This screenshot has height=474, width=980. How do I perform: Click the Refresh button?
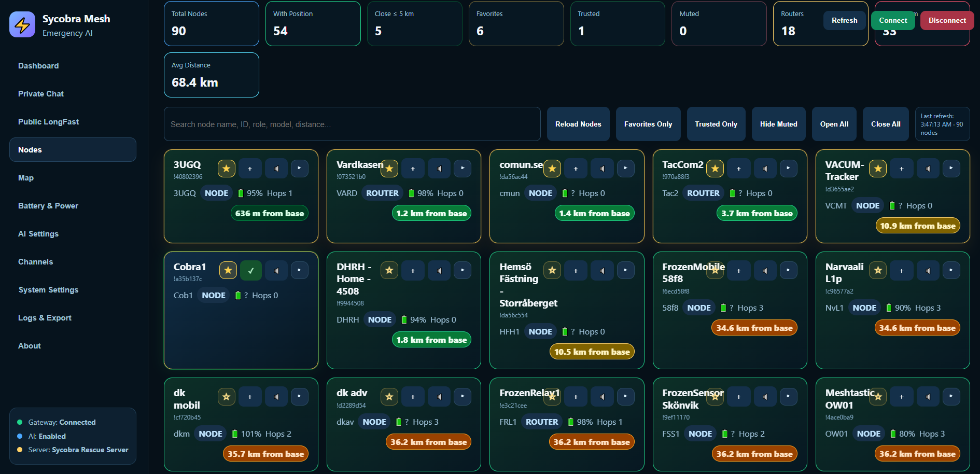coord(845,20)
